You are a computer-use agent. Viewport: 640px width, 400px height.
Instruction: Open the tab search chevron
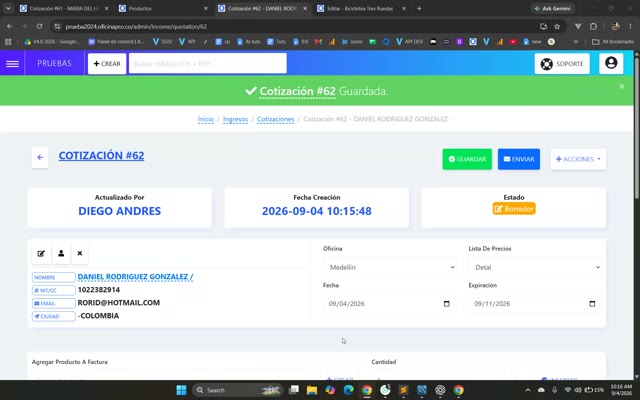coord(8,9)
